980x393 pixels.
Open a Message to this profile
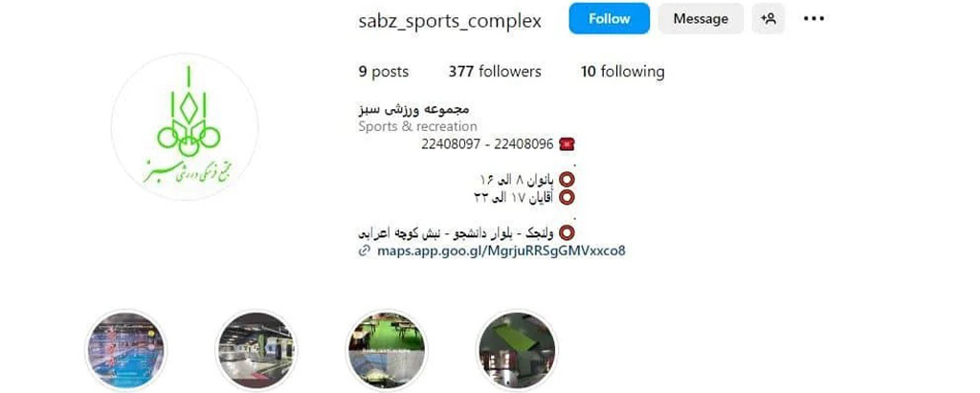point(701,19)
